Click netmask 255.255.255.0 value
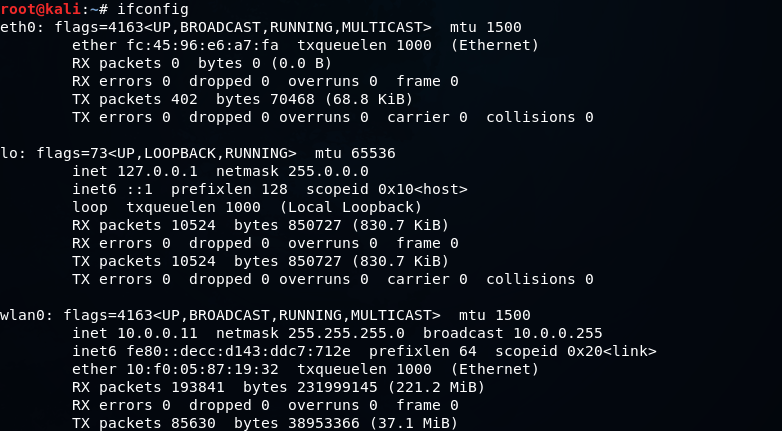 [346, 333]
